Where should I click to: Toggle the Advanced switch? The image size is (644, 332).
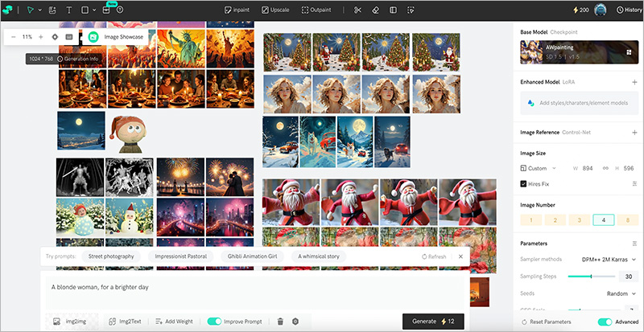605,322
